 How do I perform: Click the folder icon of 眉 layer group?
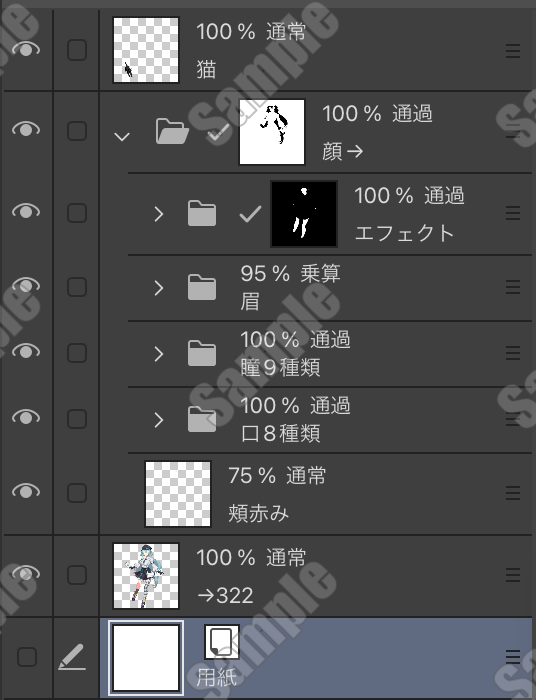tap(202, 288)
